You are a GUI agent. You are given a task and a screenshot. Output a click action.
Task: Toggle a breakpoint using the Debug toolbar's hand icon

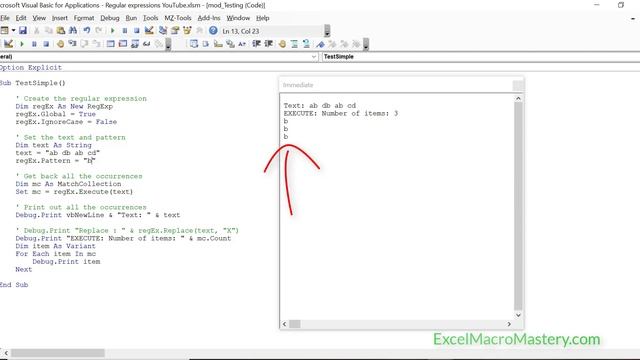coord(60,44)
